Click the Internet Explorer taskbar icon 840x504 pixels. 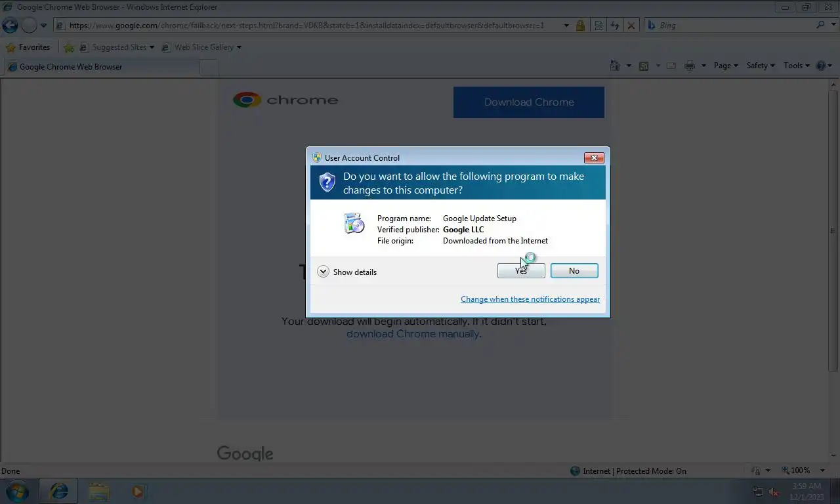click(x=59, y=491)
